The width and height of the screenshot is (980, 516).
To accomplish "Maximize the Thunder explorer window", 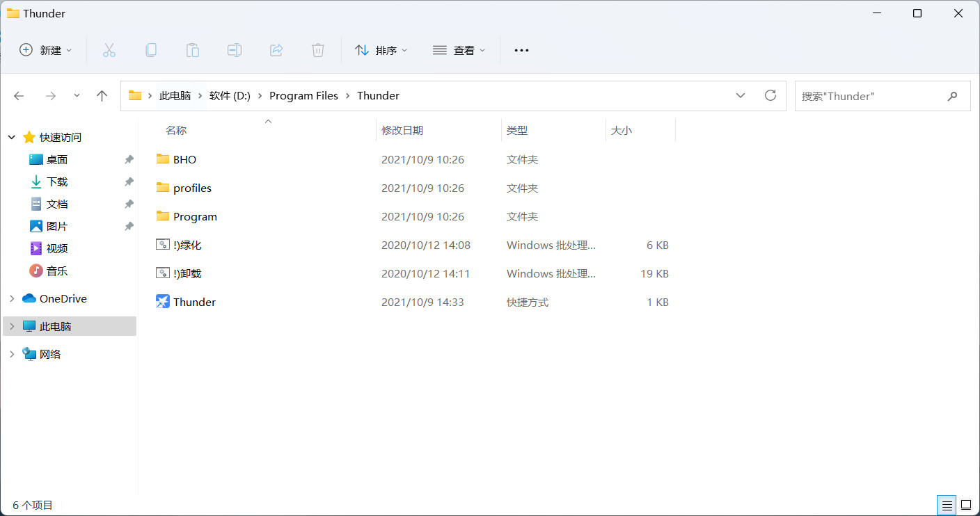I will click(x=917, y=13).
